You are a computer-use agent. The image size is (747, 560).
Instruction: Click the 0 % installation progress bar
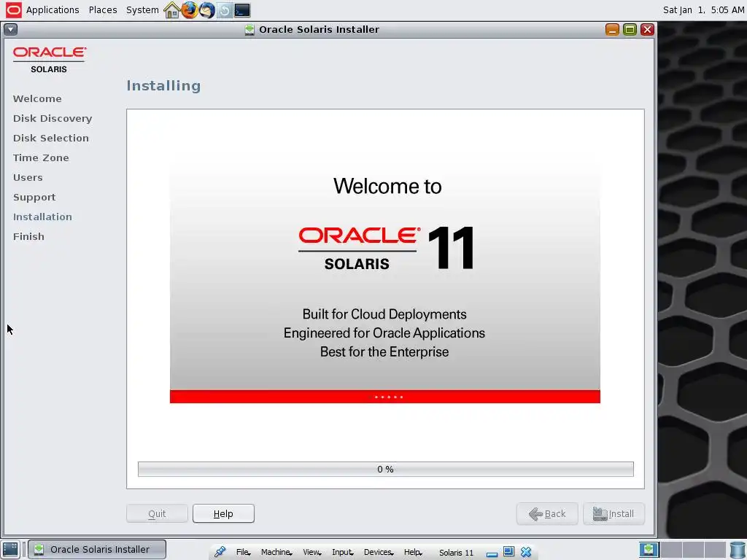pyautogui.click(x=385, y=469)
